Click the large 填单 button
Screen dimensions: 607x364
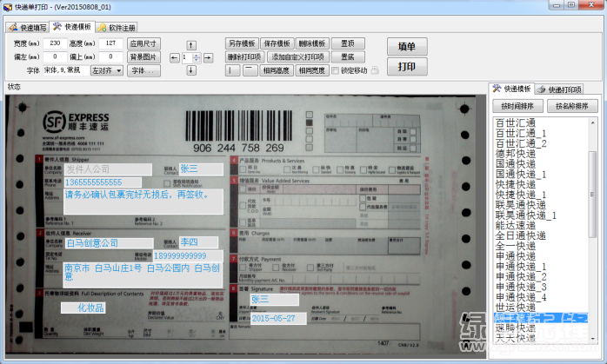407,47
